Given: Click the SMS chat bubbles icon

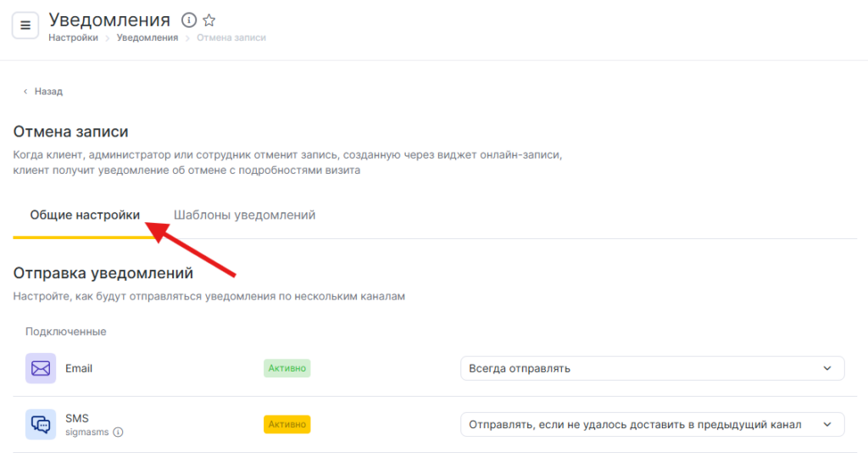Looking at the screenshot, I should tap(41, 424).
